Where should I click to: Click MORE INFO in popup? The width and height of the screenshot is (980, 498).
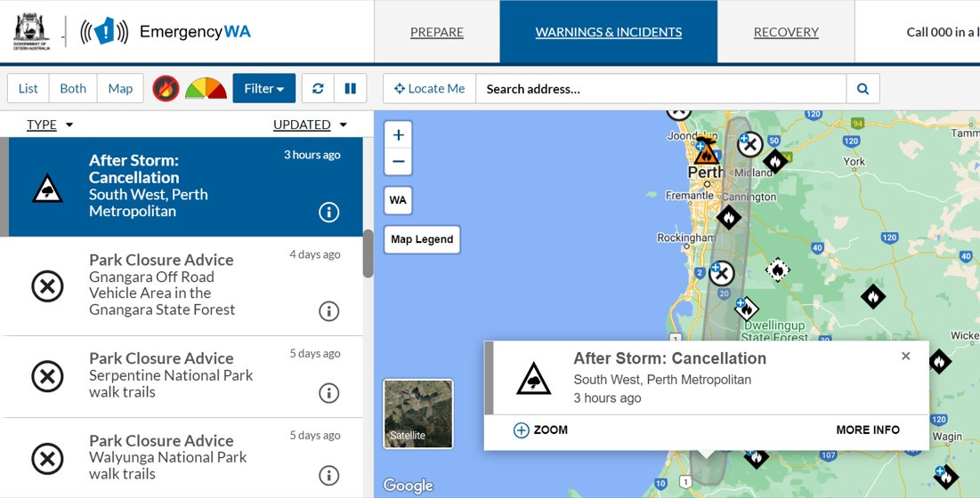[868, 430]
